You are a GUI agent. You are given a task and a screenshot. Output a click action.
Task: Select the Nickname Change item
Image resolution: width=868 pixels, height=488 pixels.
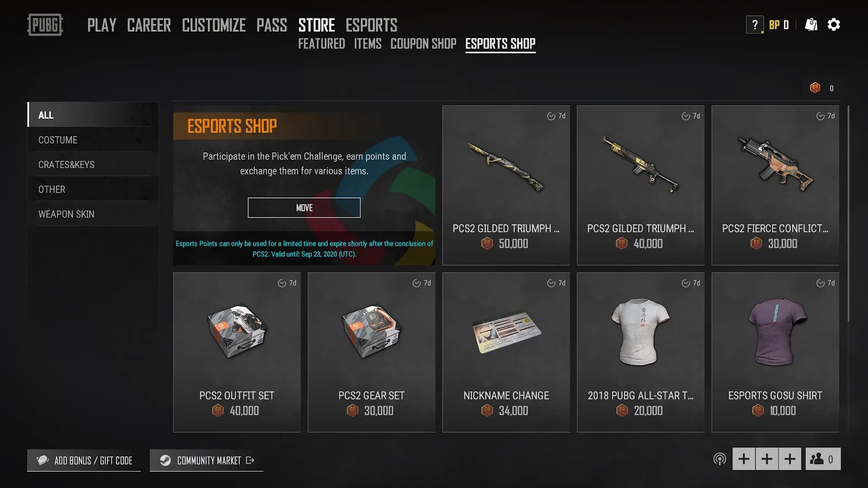[506, 352]
